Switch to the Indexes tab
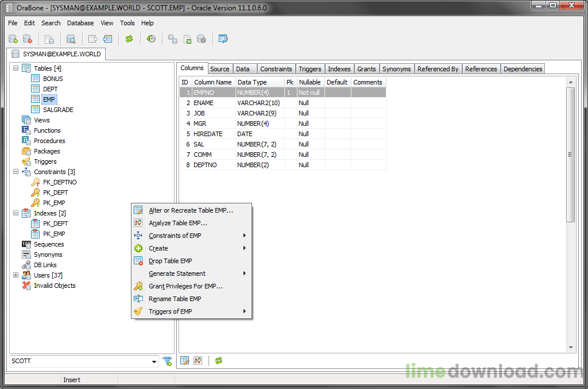Viewport: 588px width, 389px height. tap(339, 69)
